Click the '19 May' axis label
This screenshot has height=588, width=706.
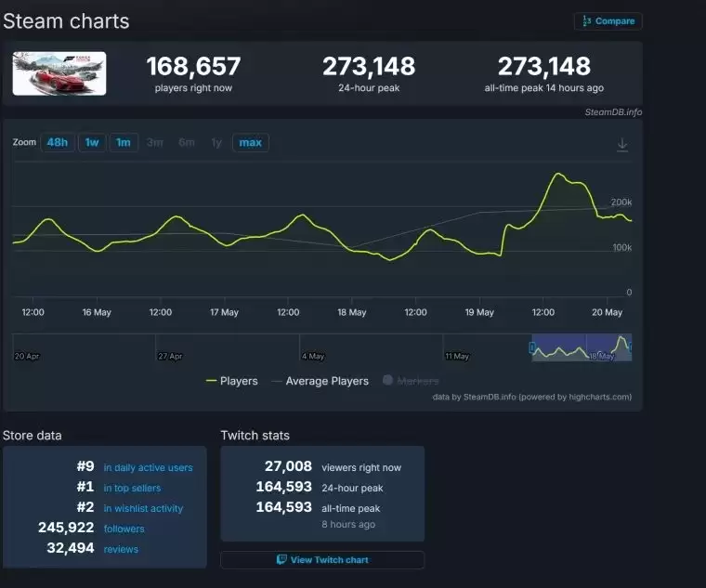(479, 312)
